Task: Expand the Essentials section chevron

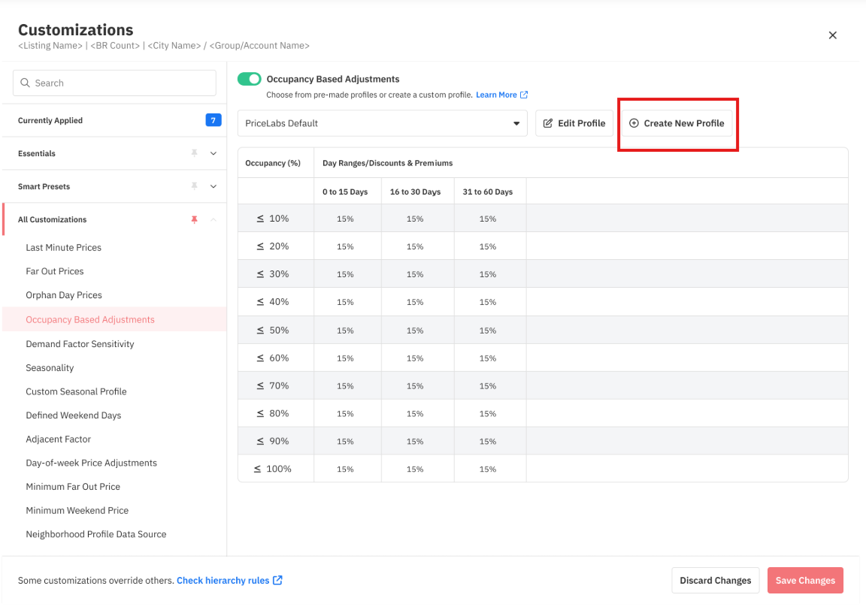Action: 213,153
